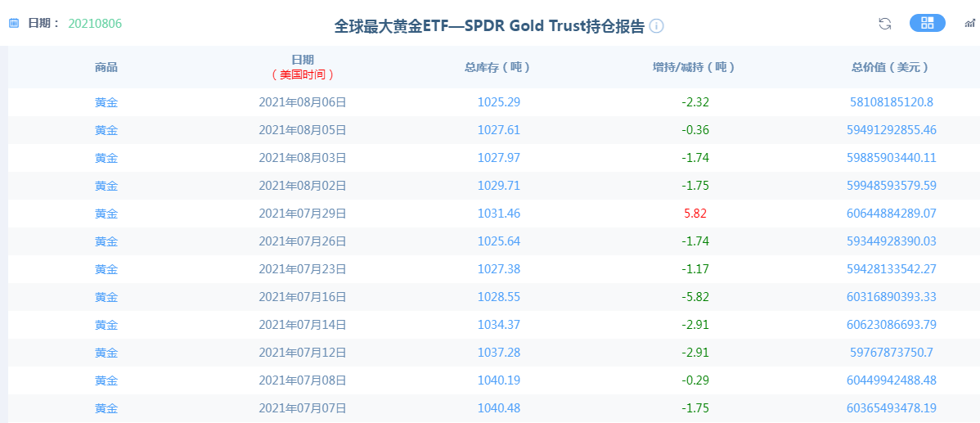Click the date 2021年07月08日
980x423 pixels.
coord(303,380)
